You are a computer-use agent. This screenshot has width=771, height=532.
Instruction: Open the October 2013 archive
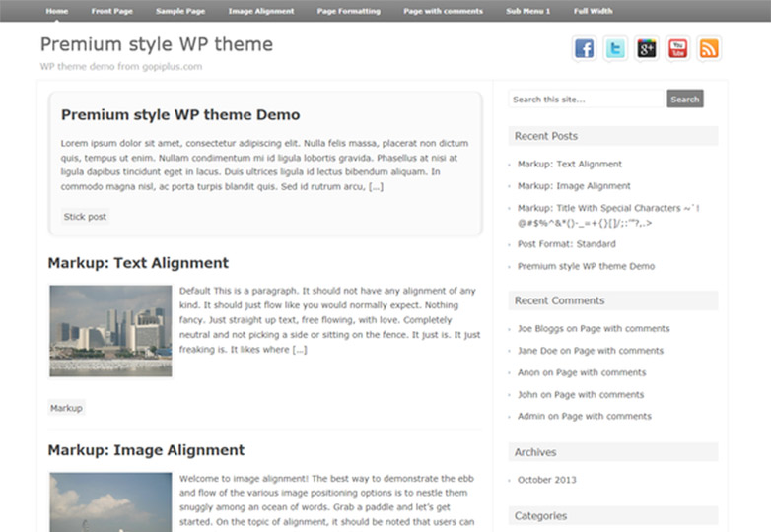(x=547, y=480)
